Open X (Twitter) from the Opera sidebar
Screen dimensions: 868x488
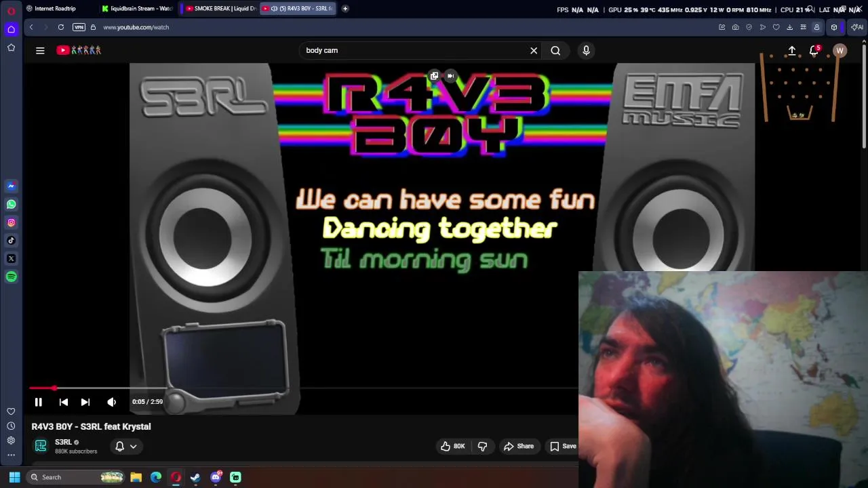pyautogui.click(x=11, y=258)
